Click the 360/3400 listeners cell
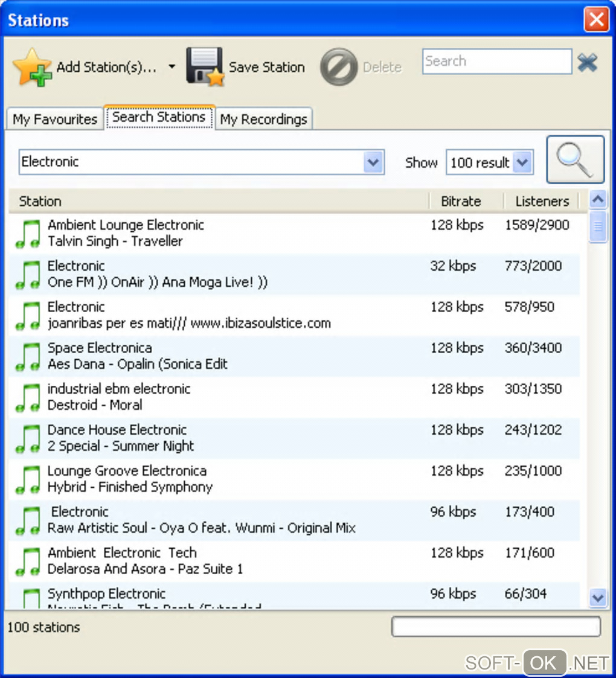 pos(533,348)
